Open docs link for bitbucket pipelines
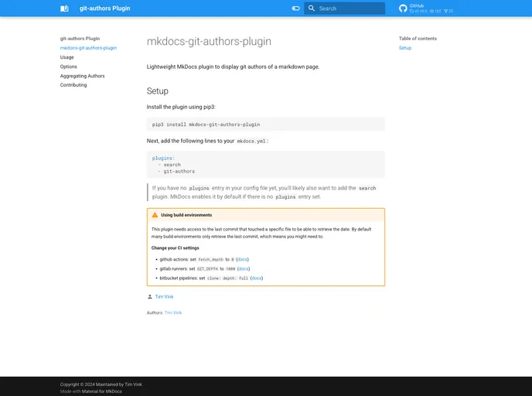The height and width of the screenshot is (396, 532). (x=257, y=278)
